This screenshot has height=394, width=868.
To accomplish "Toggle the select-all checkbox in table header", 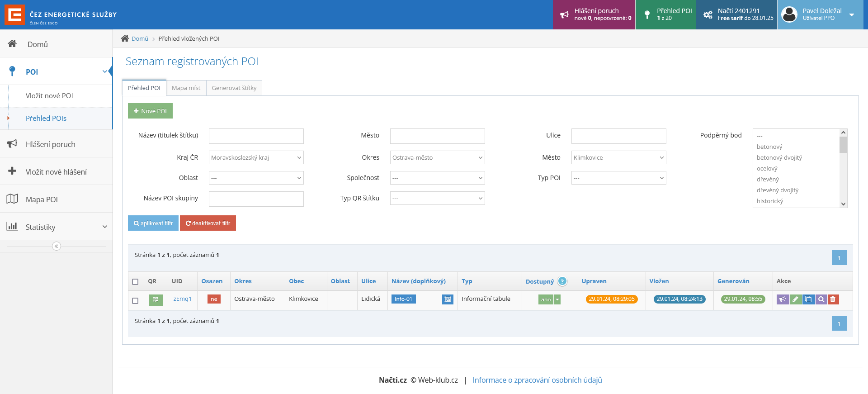I will point(135,282).
